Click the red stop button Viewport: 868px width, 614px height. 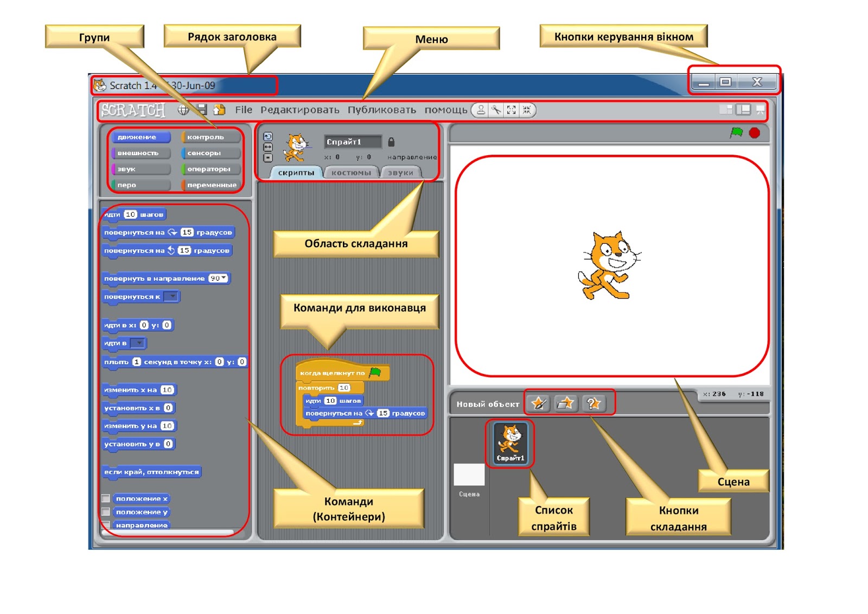tap(754, 133)
